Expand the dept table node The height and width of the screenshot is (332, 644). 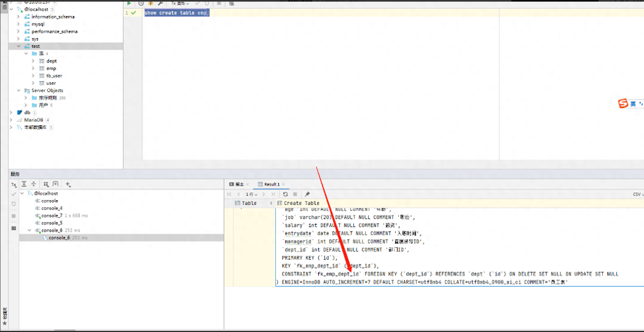tap(33, 61)
